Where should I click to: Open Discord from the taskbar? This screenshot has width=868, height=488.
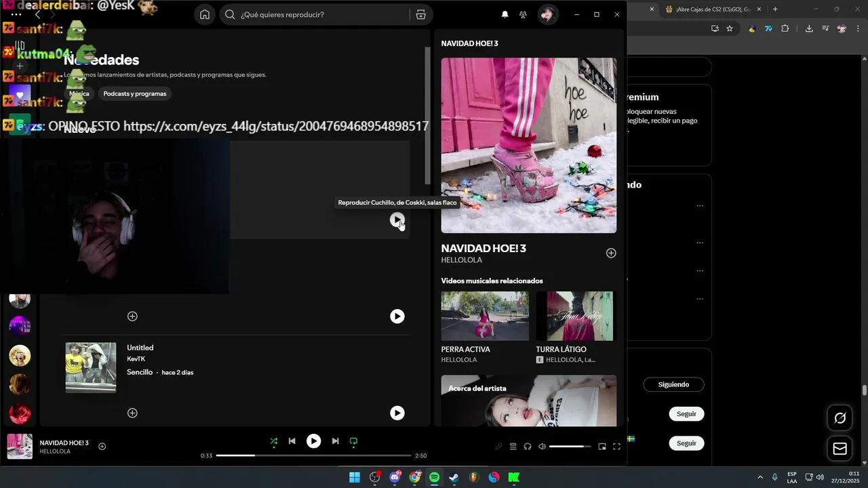click(395, 477)
